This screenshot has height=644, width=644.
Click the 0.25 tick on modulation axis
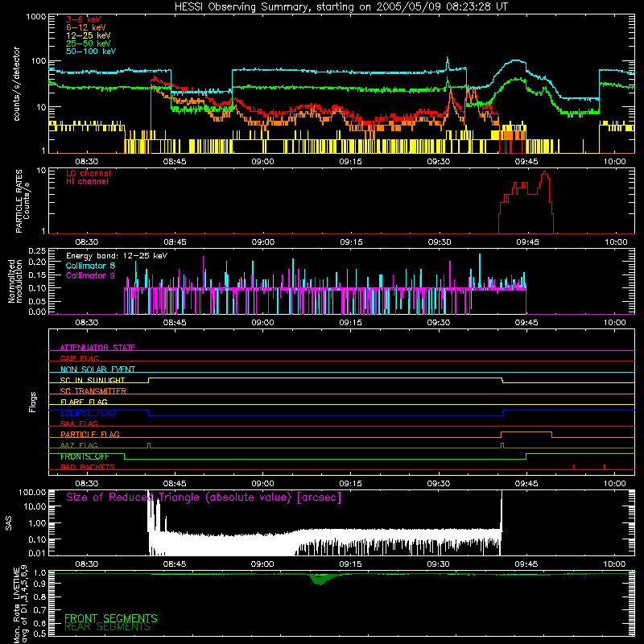37,251
